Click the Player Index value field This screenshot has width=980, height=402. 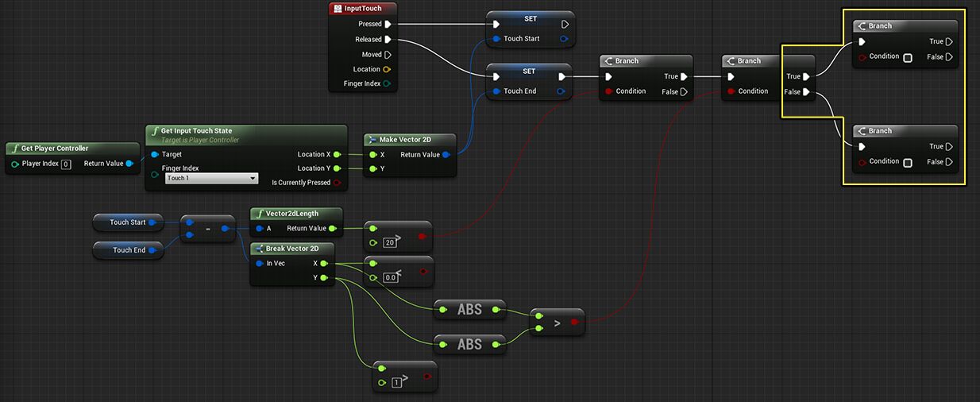(x=66, y=164)
